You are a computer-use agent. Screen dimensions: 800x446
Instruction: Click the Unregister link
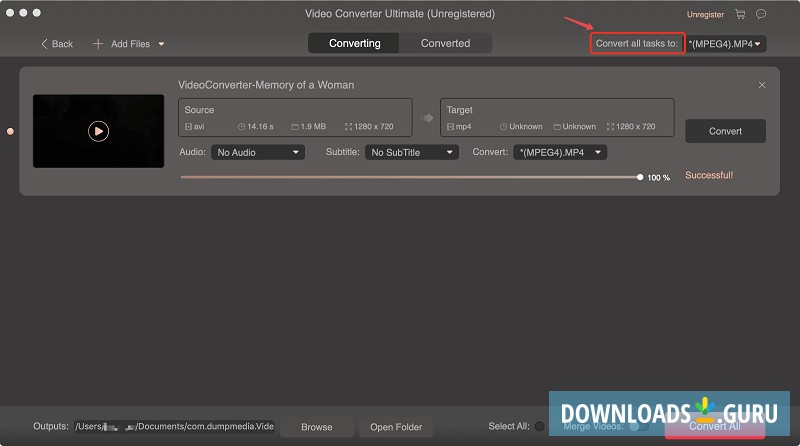[x=705, y=15]
